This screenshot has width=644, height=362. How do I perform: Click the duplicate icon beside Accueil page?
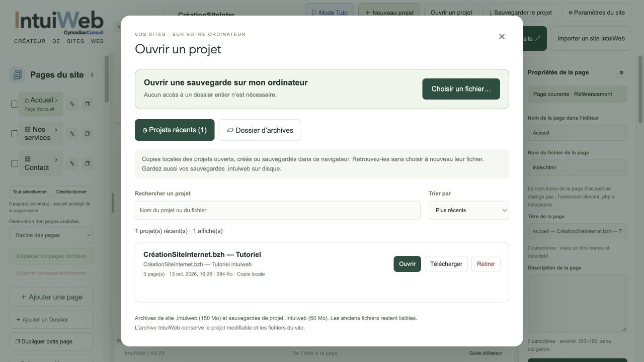pos(87,104)
